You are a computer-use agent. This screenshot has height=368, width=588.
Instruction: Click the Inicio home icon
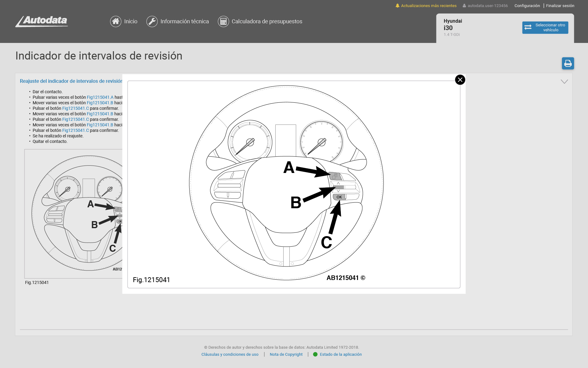tap(115, 21)
